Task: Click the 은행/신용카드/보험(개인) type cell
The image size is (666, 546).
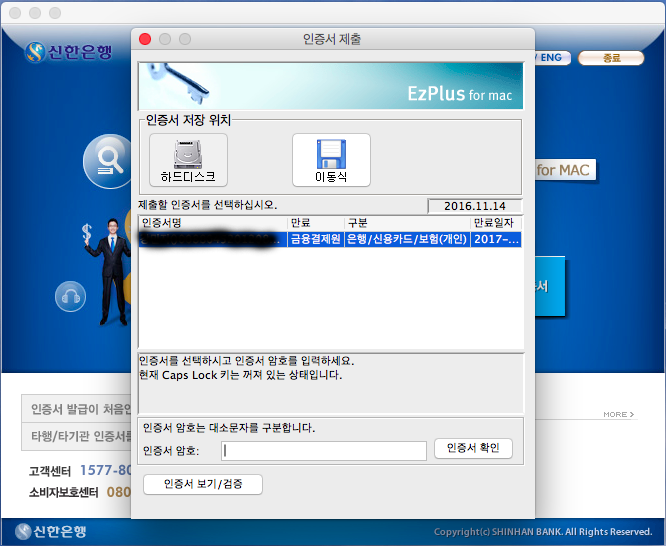Action: pos(407,239)
